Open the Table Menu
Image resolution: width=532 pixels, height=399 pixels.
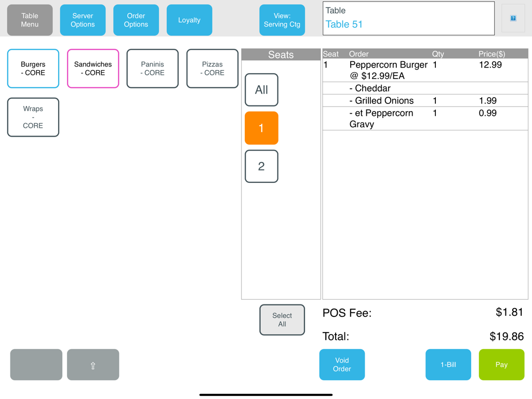30,20
